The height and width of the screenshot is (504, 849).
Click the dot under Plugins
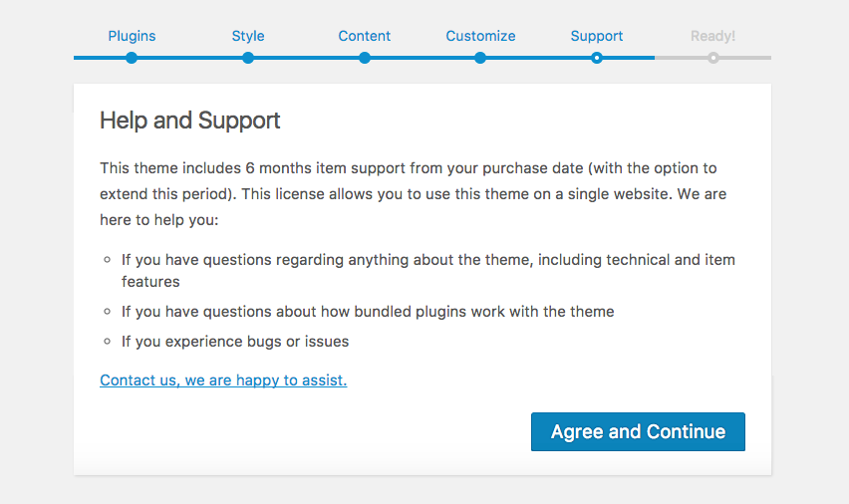point(132,58)
